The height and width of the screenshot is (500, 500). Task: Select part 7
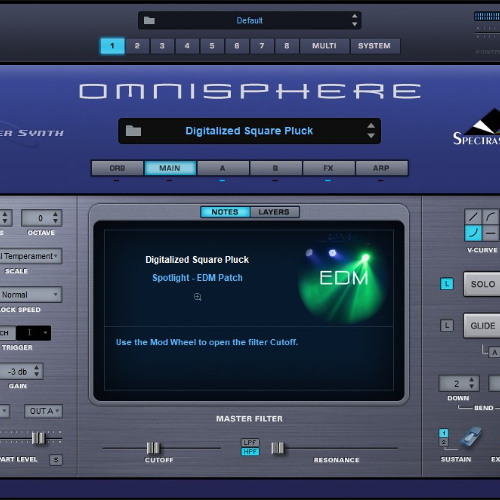click(262, 46)
